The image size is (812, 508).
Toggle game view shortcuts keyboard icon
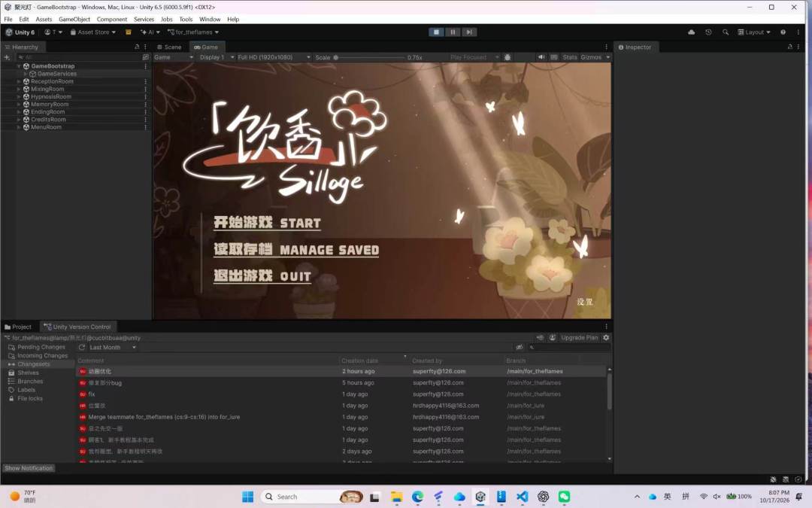(x=554, y=57)
